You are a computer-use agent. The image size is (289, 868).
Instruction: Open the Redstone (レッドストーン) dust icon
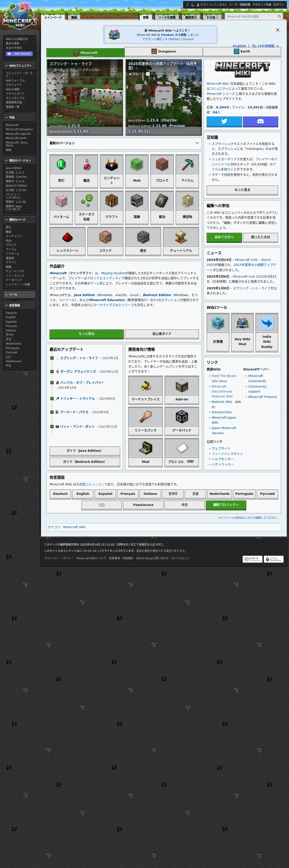click(67, 237)
